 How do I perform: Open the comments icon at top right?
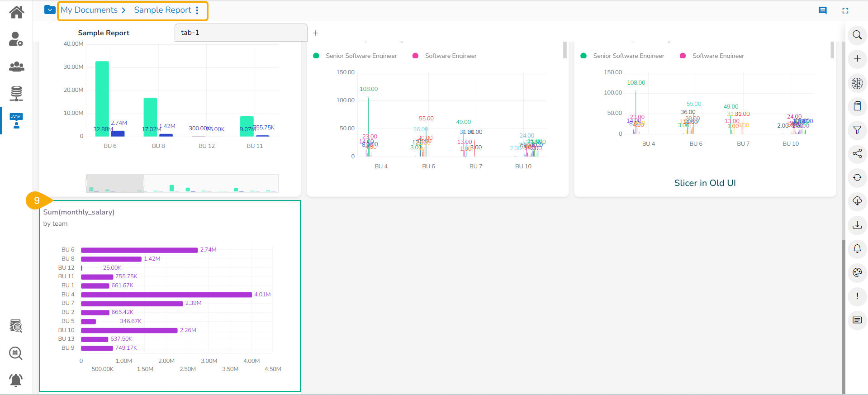coord(823,10)
